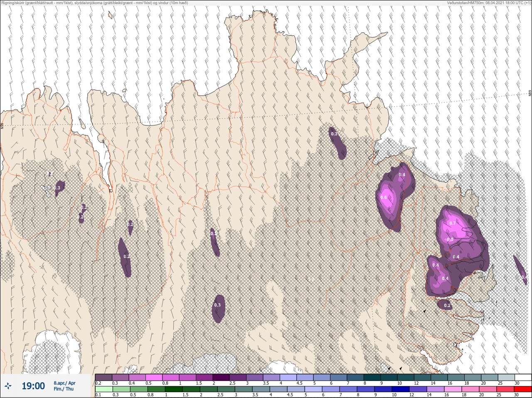532x398 pixels.
Task: Click the red 30 swatch in lower legend row
Action: 522,390
